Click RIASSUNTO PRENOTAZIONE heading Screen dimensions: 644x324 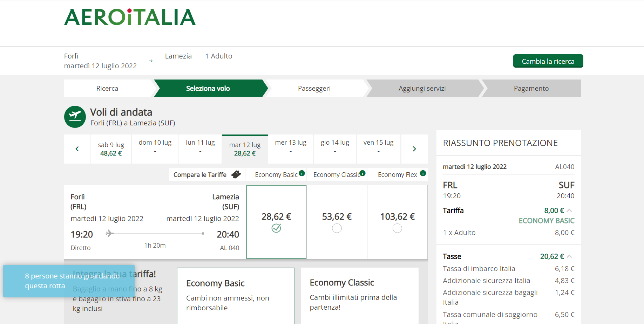click(x=500, y=143)
